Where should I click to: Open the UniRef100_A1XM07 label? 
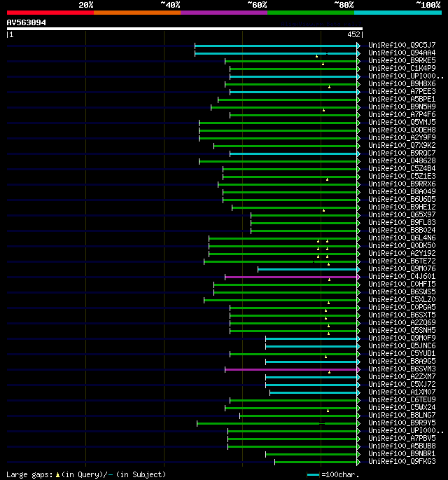[402, 392]
